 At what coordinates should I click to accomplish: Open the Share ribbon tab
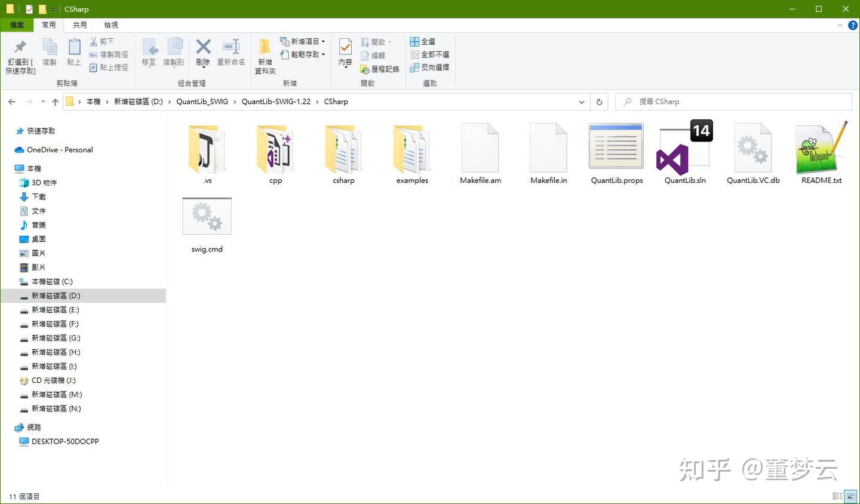79,25
